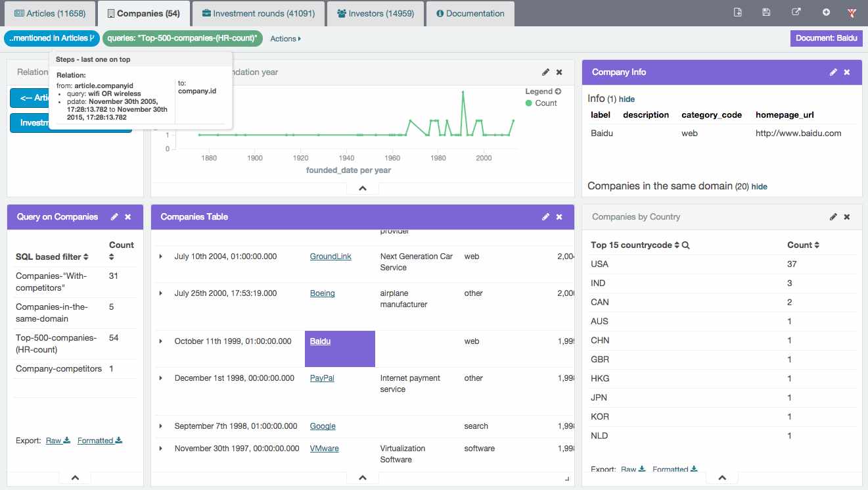The width and height of the screenshot is (868, 490).
Task: Click the Count legend color dot
Action: pyautogui.click(x=529, y=103)
